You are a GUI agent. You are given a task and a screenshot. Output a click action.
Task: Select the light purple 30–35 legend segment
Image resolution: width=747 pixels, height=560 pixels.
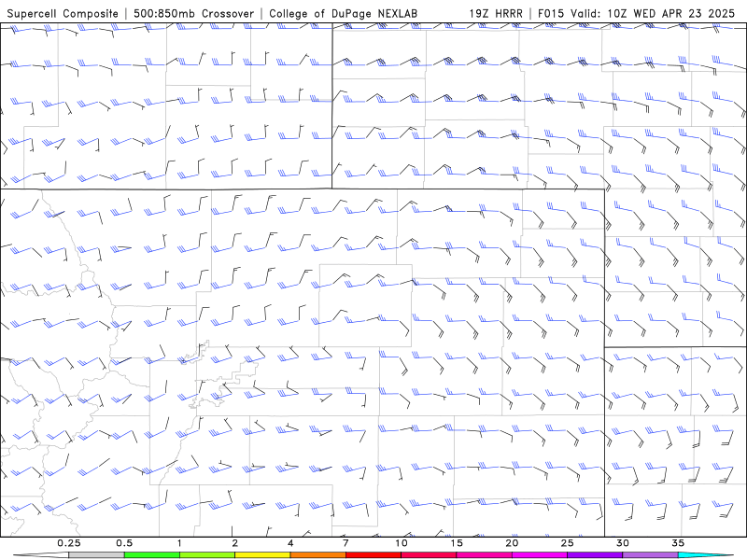[x=650, y=555]
